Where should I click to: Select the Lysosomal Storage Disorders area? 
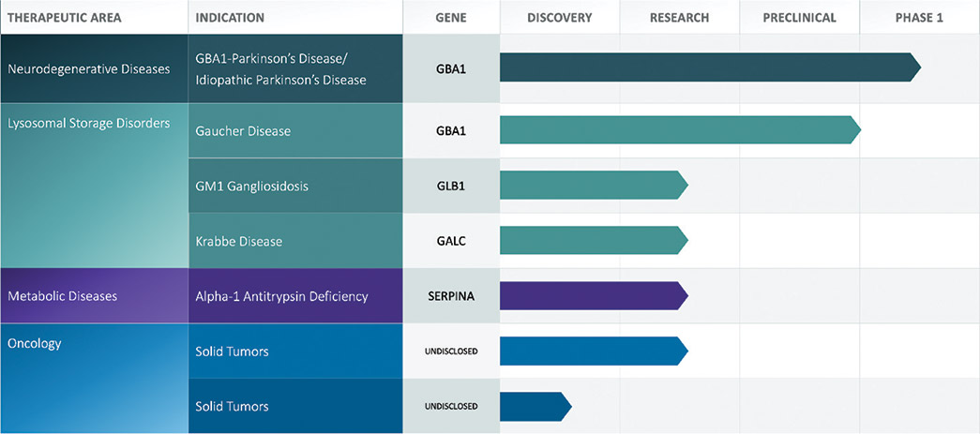(x=89, y=124)
